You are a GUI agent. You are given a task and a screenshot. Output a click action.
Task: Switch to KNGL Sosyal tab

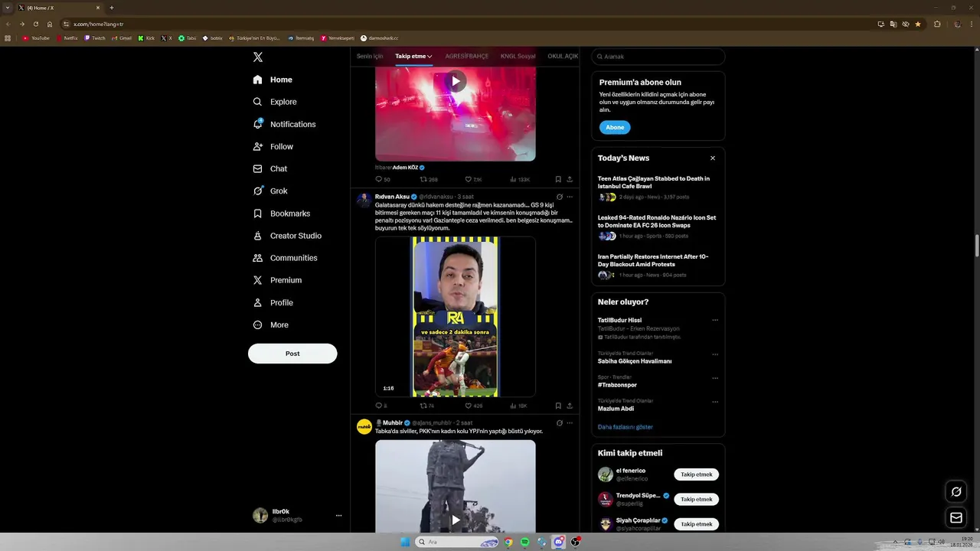[x=518, y=56]
